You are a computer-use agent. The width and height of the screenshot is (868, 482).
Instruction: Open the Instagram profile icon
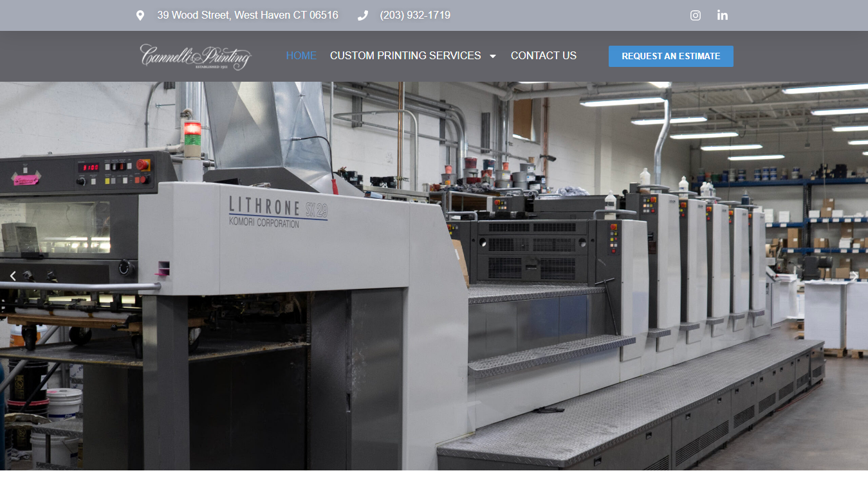(x=696, y=15)
